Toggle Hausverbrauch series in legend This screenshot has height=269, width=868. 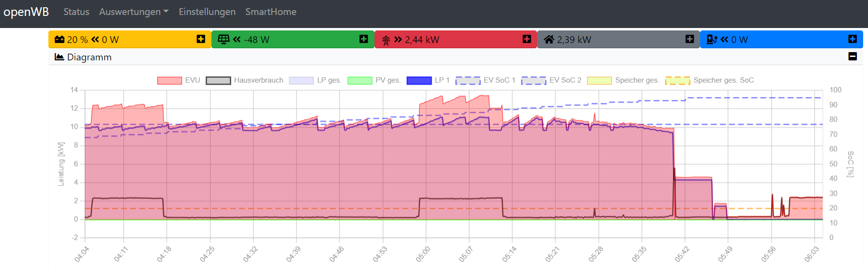[244, 80]
